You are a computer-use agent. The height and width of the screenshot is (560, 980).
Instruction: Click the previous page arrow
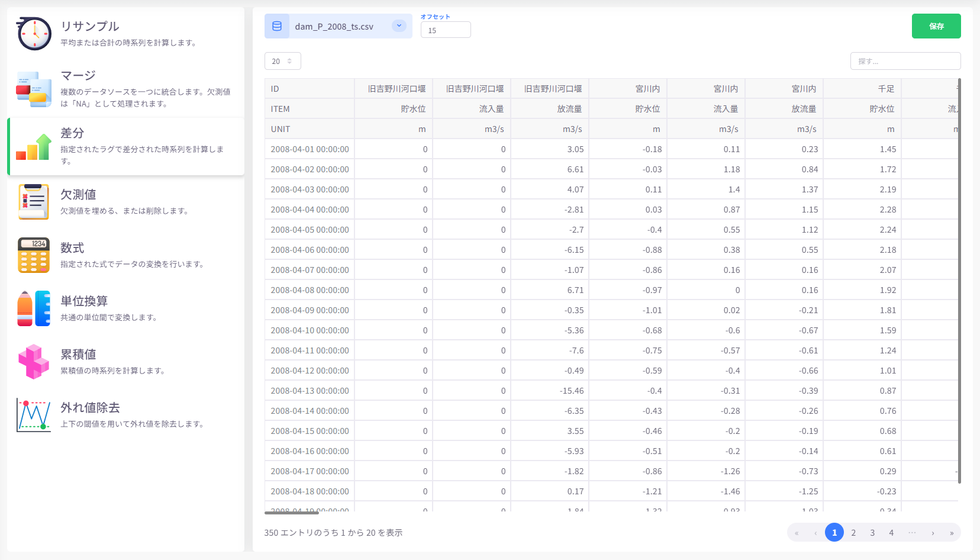click(815, 533)
